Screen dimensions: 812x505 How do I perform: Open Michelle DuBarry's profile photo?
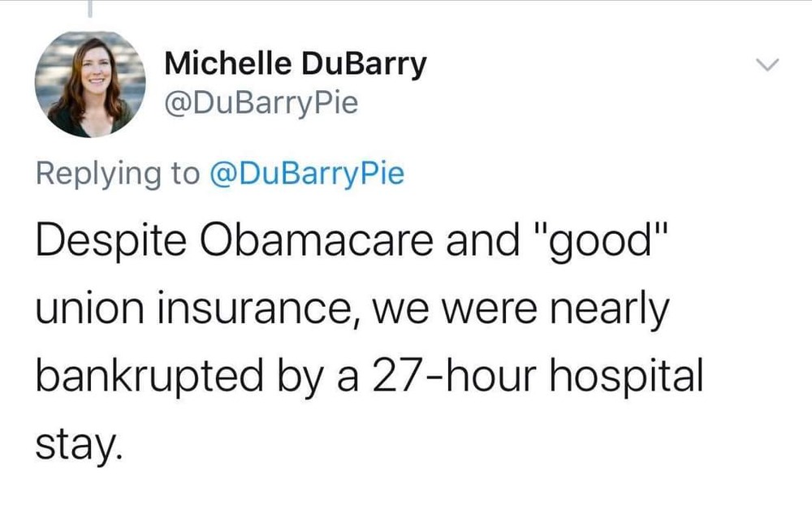(91, 84)
